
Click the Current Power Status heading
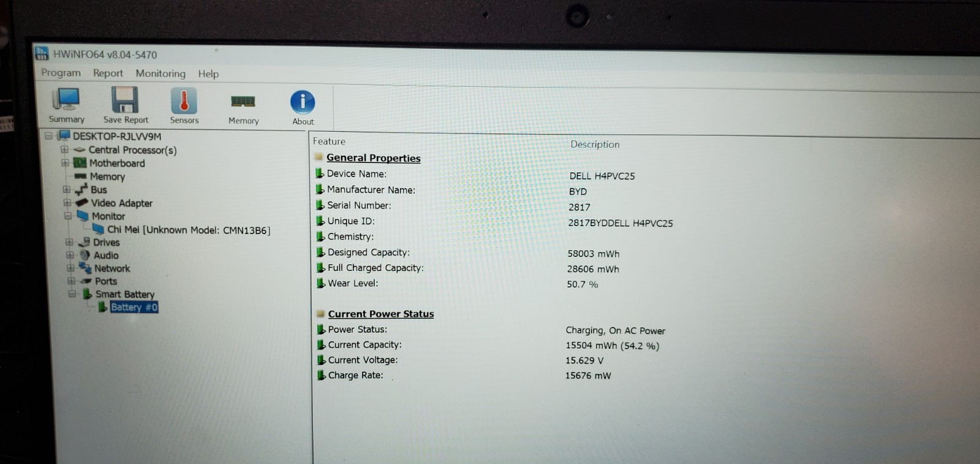381,314
